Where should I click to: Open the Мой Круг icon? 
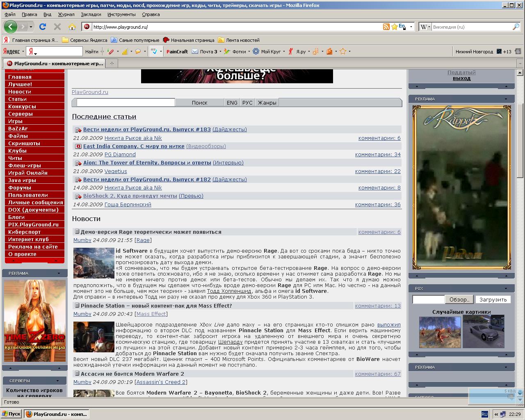click(256, 51)
